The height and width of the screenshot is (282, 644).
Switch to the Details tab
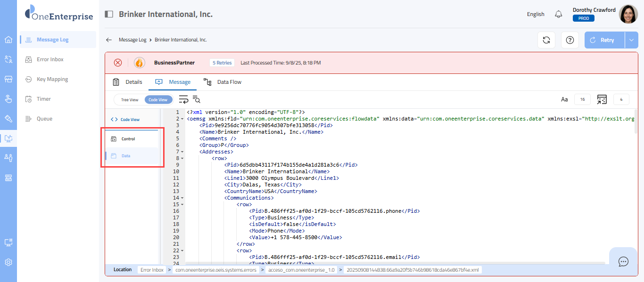127,82
